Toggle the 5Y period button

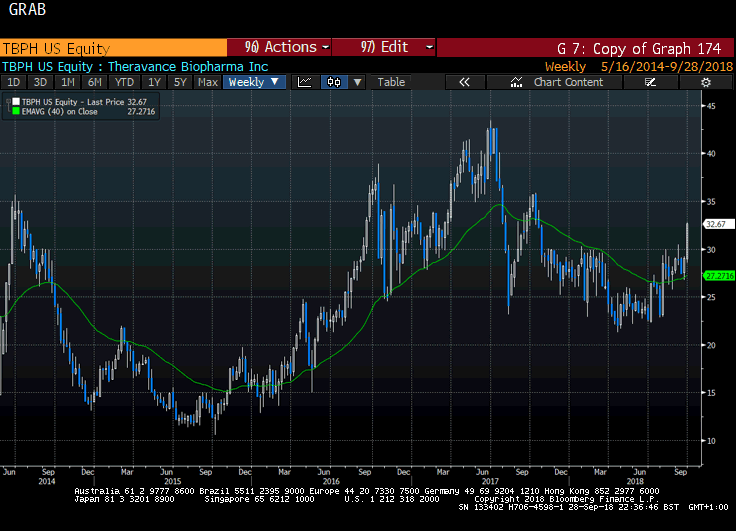(x=179, y=82)
